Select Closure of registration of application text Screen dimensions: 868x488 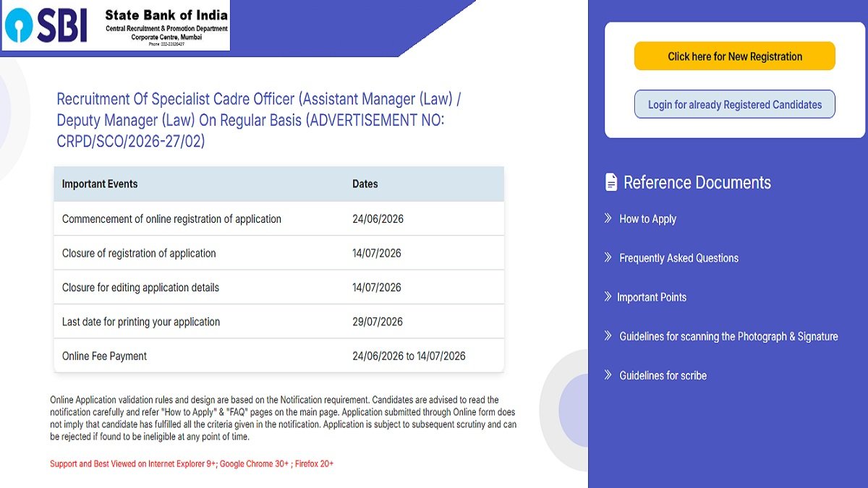click(139, 253)
